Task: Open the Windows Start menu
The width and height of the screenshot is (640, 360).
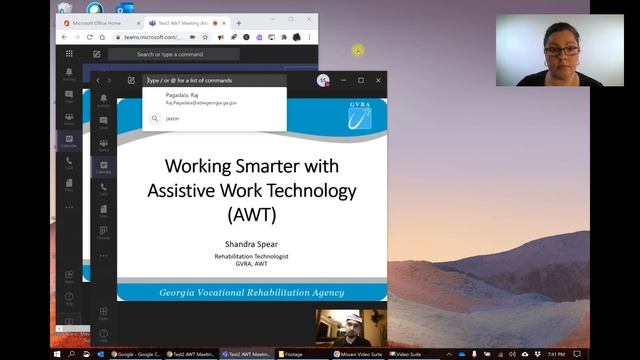Action: [x=57, y=354]
